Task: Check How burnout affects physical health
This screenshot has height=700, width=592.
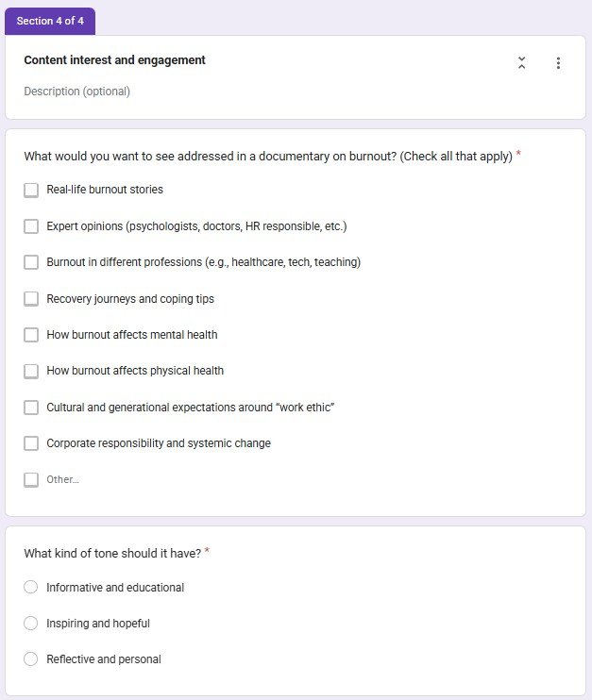Action: 31,371
